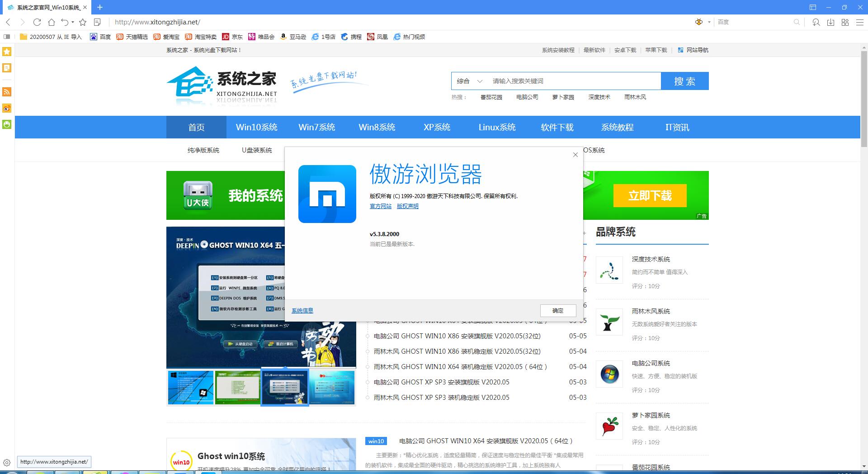Open the reading mode icon beside address bar
868x474 pixels.
pyautogui.click(x=96, y=22)
